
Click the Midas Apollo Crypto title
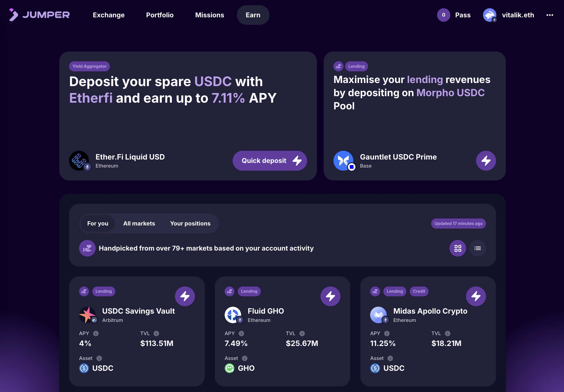click(430, 311)
